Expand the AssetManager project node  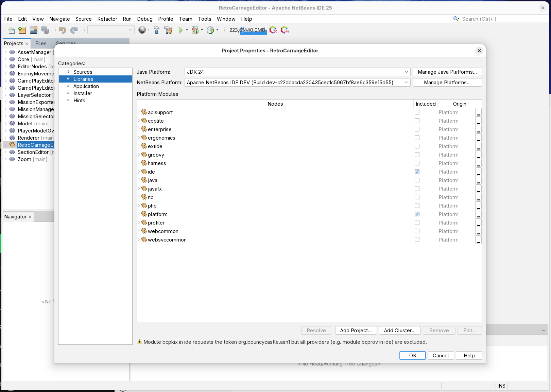click(5, 52)
